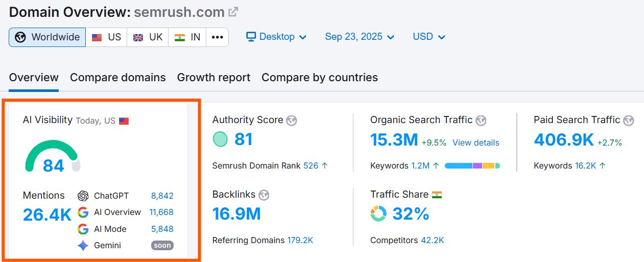Click the ChatGPT logo icon
This screenshot has height=262, width=644.
tap(83, 196)
